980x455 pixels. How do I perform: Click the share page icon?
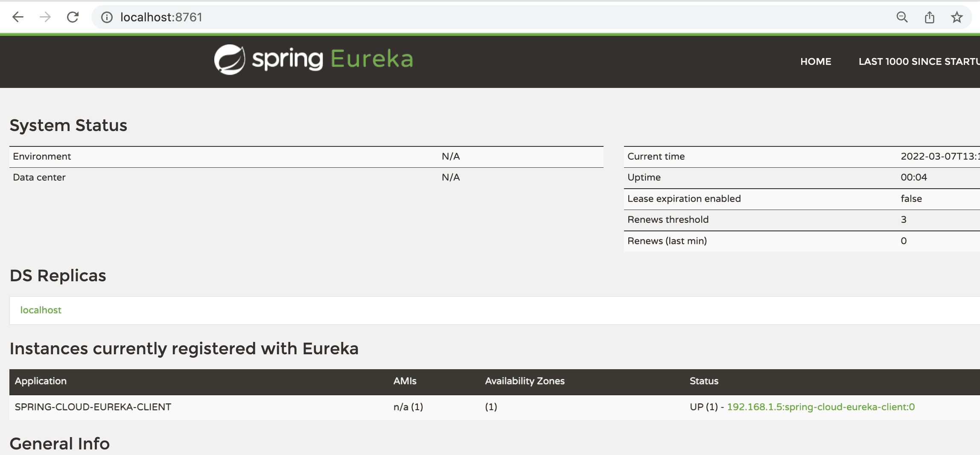pyautogui.click(x=929, y=17)
